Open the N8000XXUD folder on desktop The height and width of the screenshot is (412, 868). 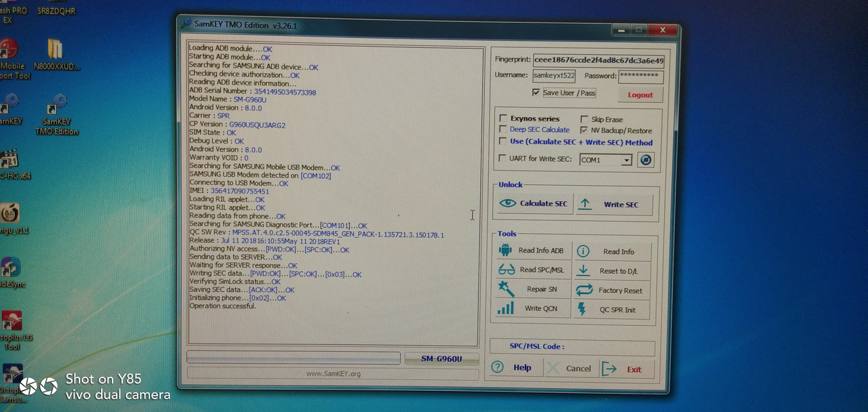(56, 56)
